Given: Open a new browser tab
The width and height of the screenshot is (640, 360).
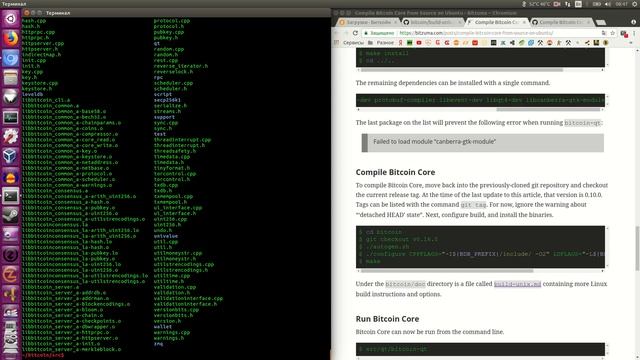Looking at the screenshot, I should pyautogui.click(x=600, y=22).
